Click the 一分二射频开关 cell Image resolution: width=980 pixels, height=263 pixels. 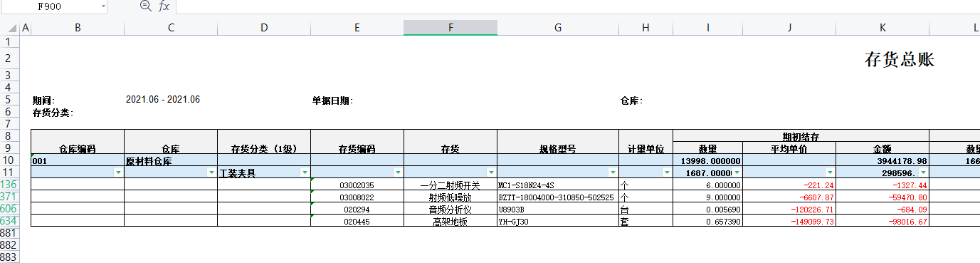451,185
